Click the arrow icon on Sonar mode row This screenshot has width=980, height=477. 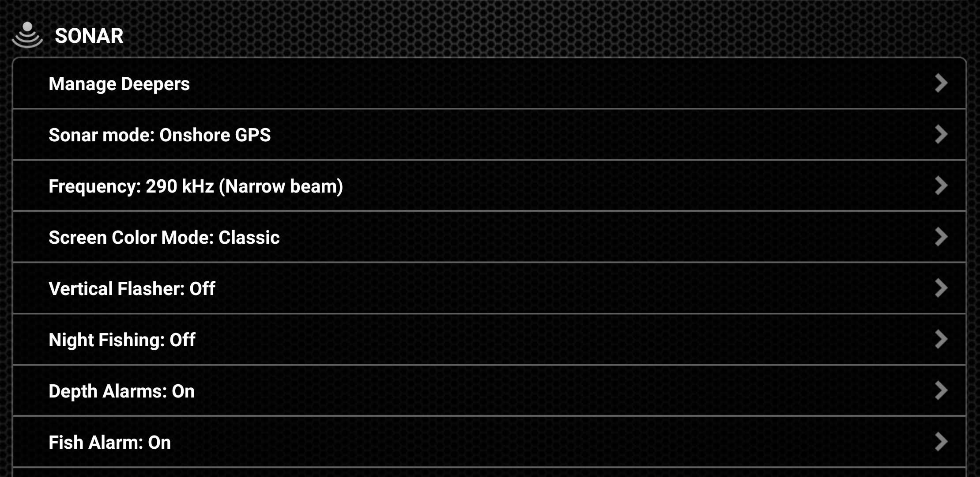941,134
